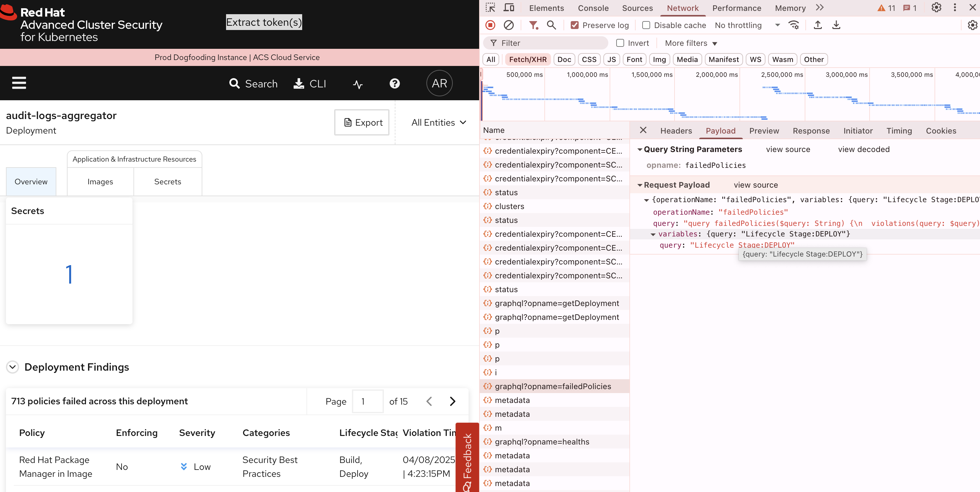Expand the All Entities dropdown
980x492 pixels.
439,122
